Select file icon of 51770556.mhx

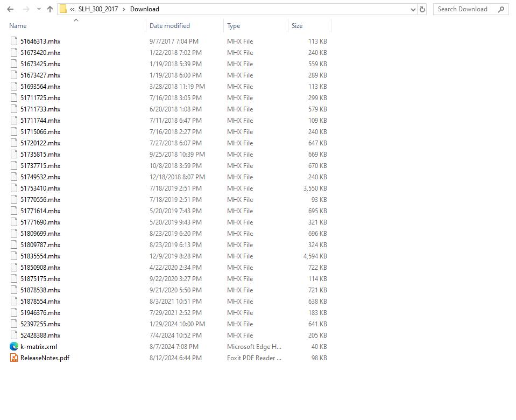14,199
